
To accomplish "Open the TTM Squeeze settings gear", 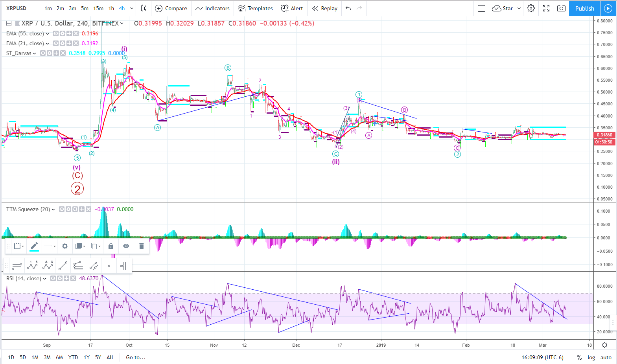I will tap(68, 209).
